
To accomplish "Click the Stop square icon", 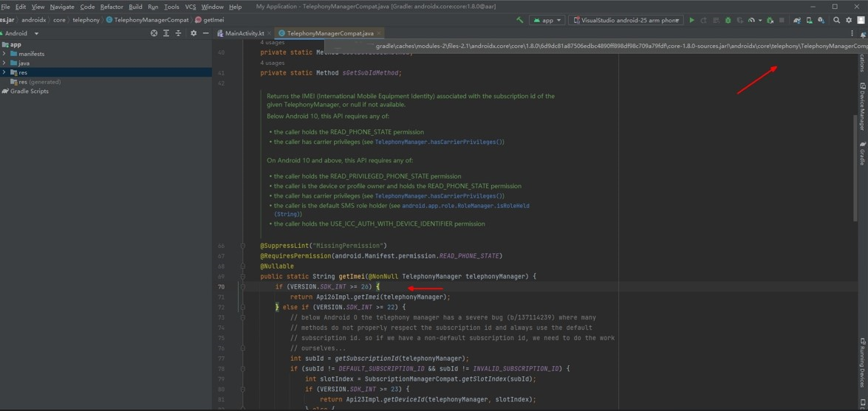I will tap(782, 20).
